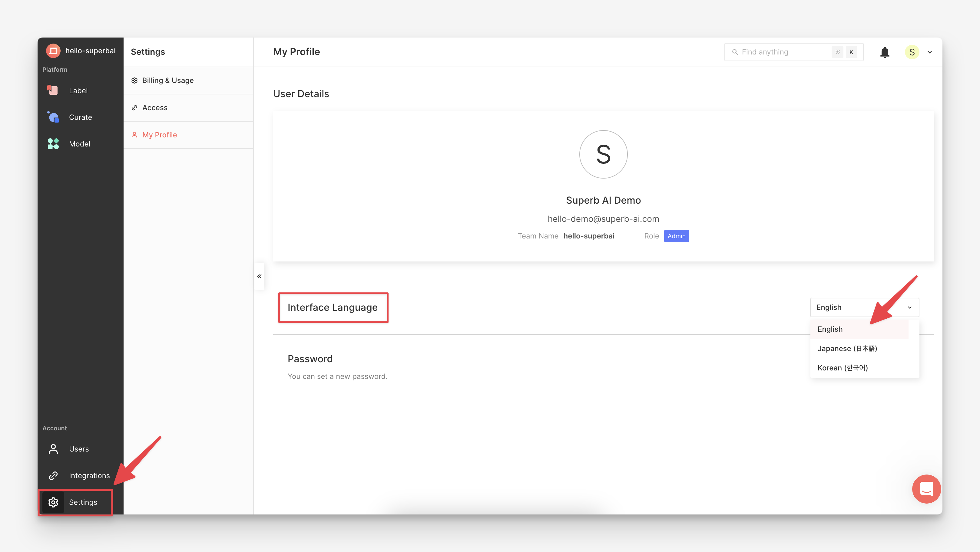Click the Billing & Usage gear icon

(134, 80)
